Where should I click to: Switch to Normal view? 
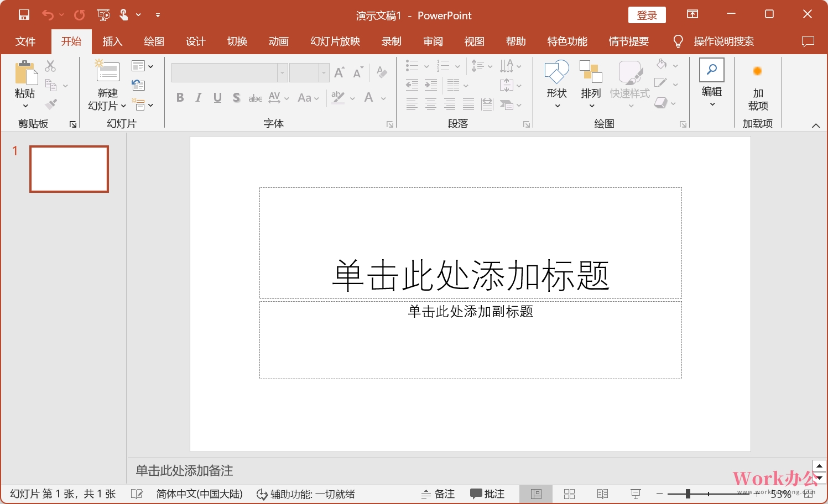tap(536, 494)
